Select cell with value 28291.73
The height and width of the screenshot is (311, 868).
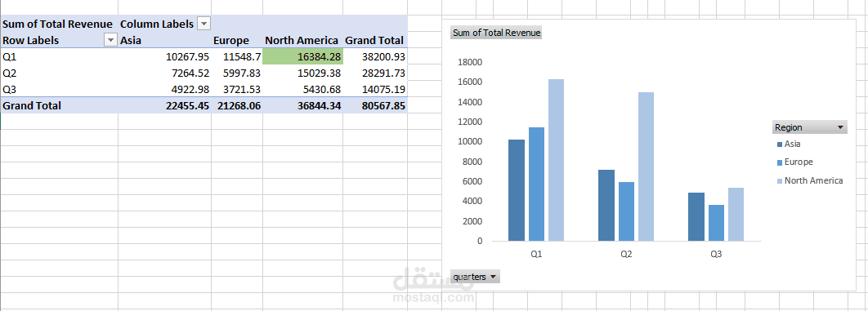[375, 73]
